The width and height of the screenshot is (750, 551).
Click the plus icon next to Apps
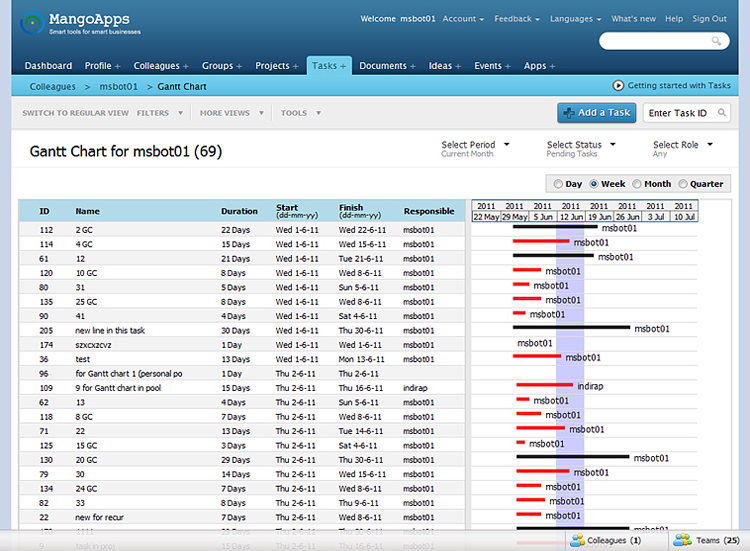tap(552, 66)
